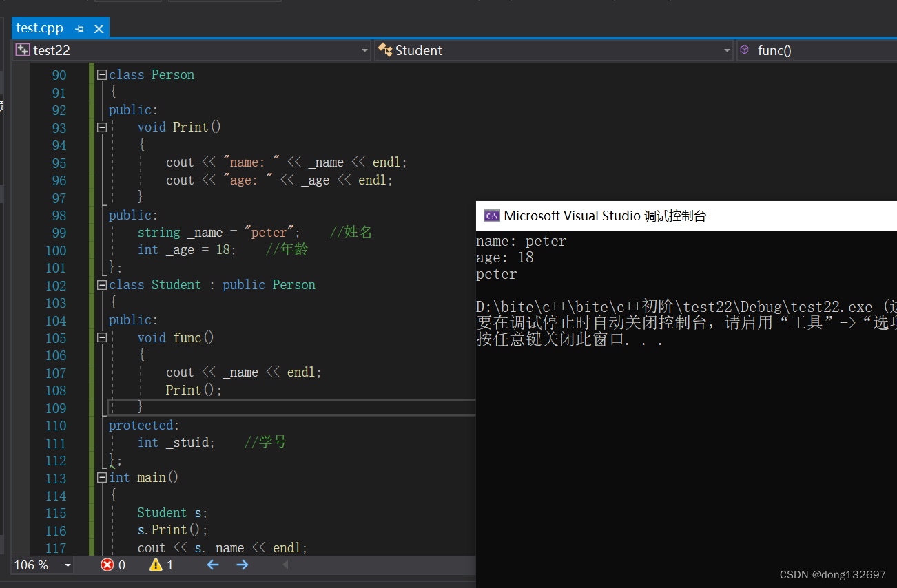Click the 's.Print();' code line
Screen dimensions: 897x588
point(172,530)
